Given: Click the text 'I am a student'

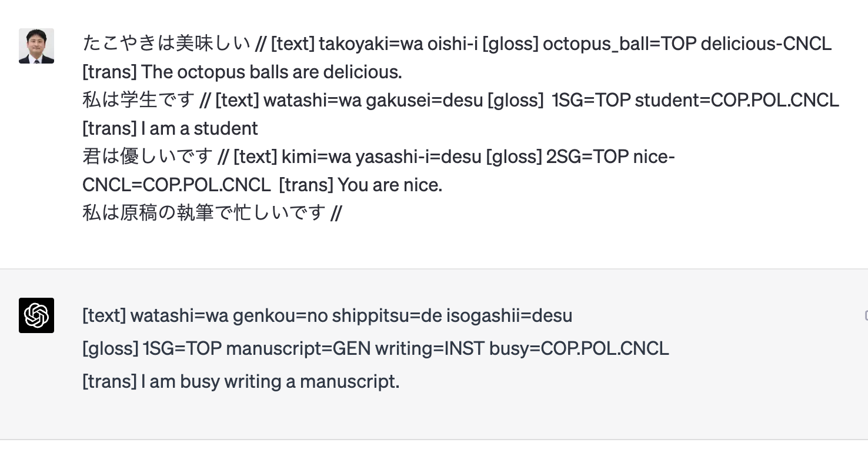Looking at the screenshot, I should [199, 128].
